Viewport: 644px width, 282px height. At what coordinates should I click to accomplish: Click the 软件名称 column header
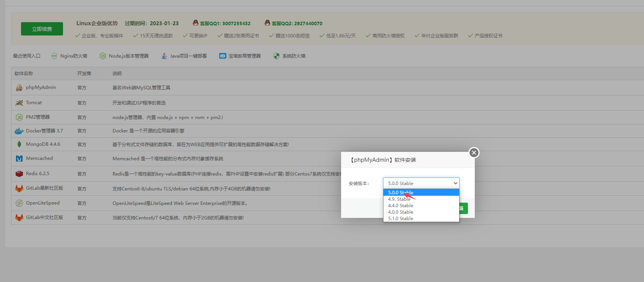[x=24, y=74]
